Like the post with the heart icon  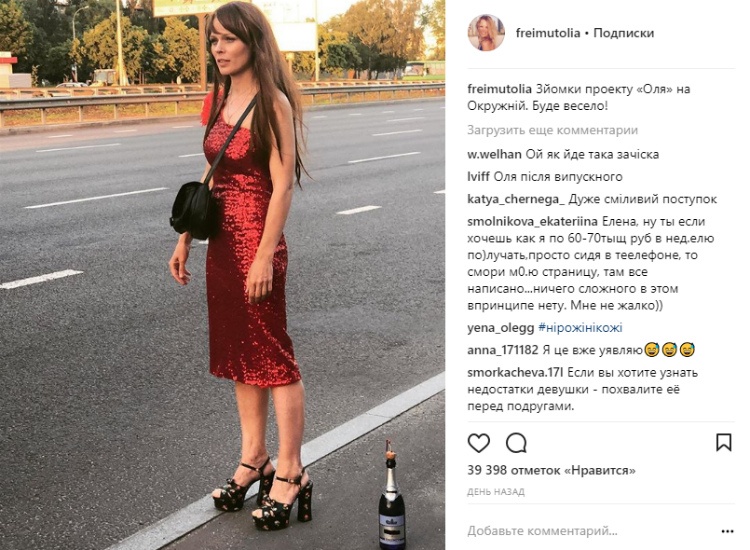point(478,443)
